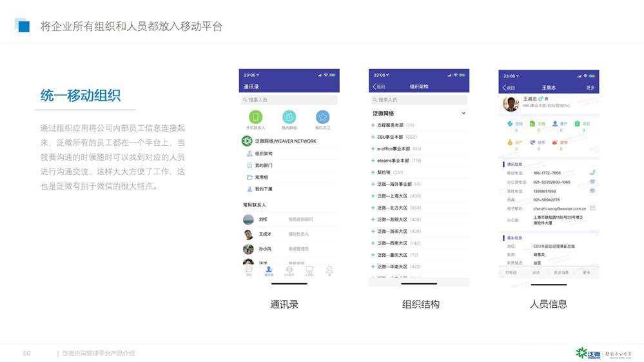Open 更多 in profile header
Screen dimensions: 644x362
coord(590,88)
